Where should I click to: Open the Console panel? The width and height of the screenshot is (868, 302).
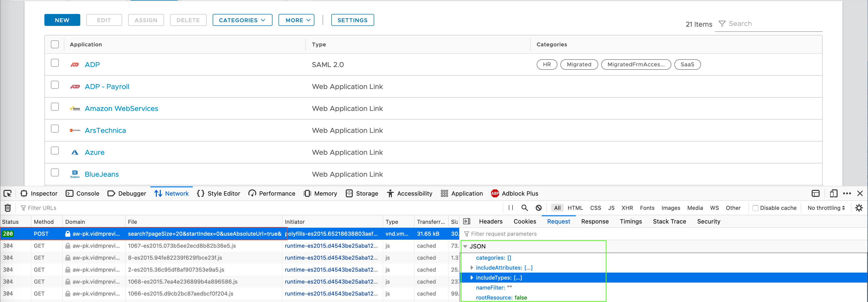click(83, 194)
